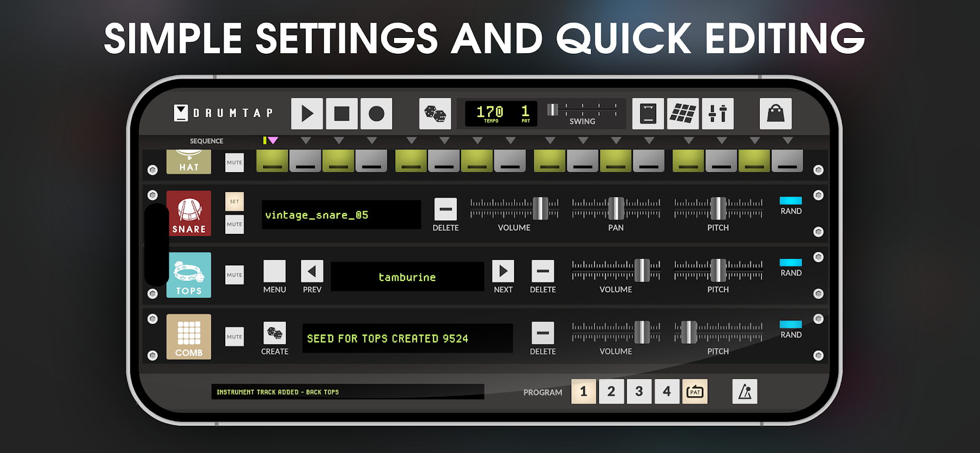Stop playback with the square Stop button

point(341,114)
